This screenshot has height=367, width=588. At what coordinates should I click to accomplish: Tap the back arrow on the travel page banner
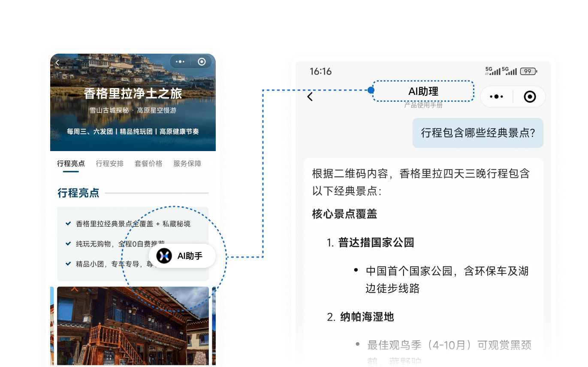tap(57, 63)
